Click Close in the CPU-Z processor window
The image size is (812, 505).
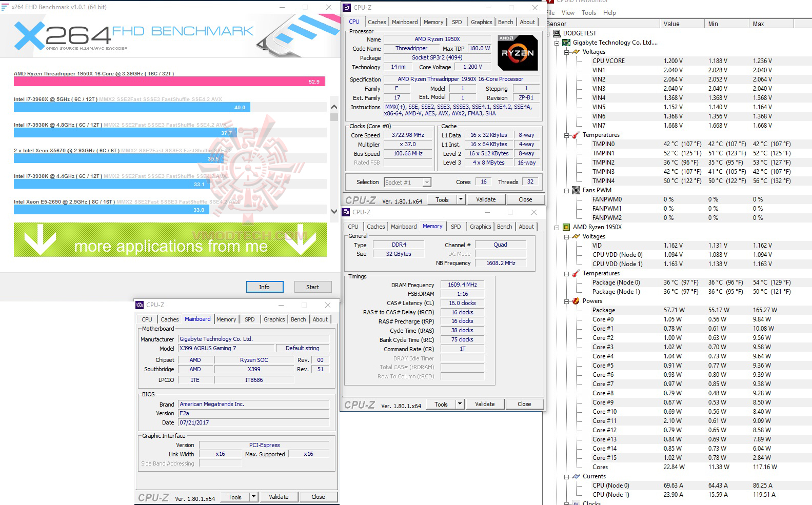pos(525,199)
